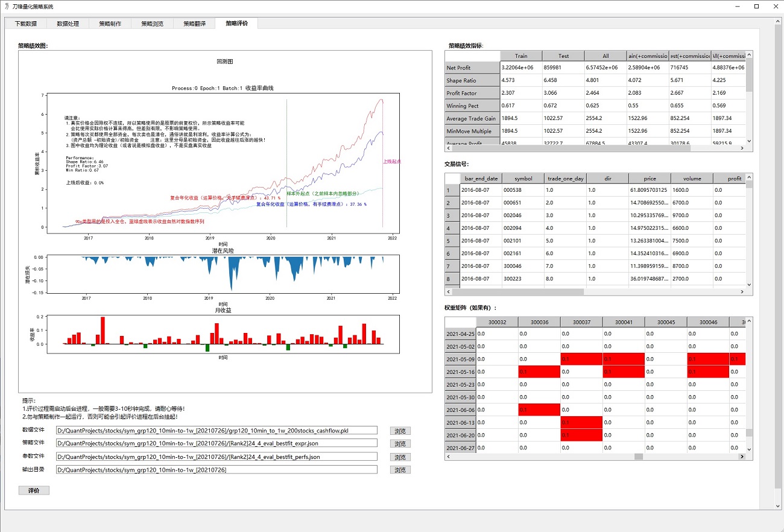784x532 pixels.
Task: Click the 数据文件 path input field
Action: click(217, 431)
